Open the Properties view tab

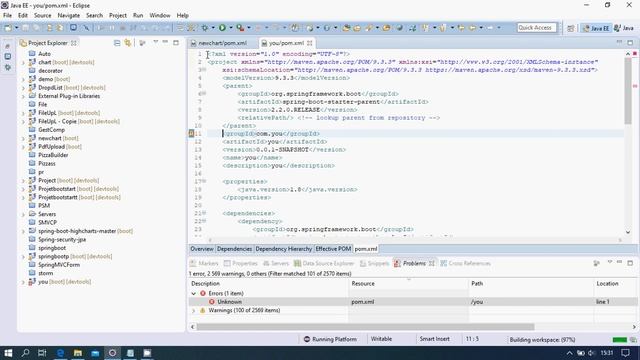coord(241,263)
